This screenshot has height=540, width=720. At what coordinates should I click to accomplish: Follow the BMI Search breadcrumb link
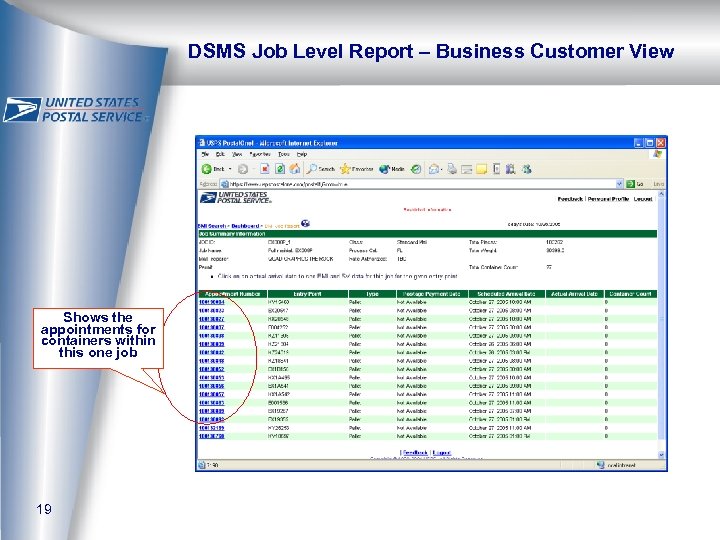[212, 226]
